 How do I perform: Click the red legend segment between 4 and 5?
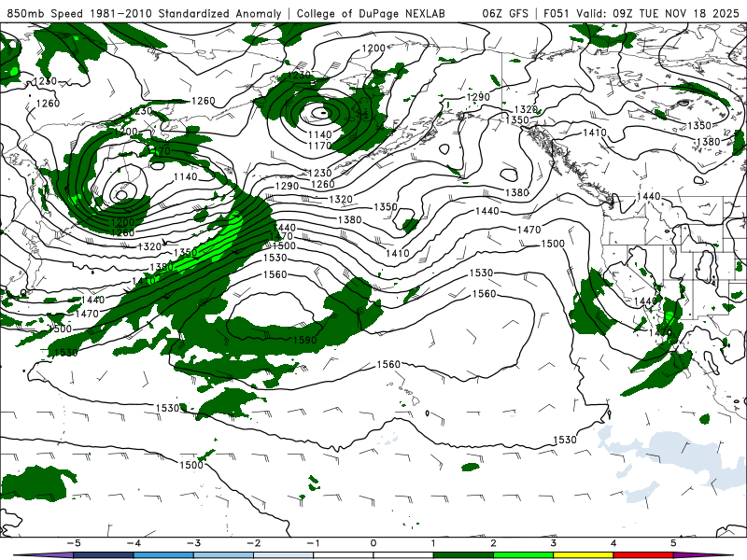pyautogui.click(x=643, y=555)
